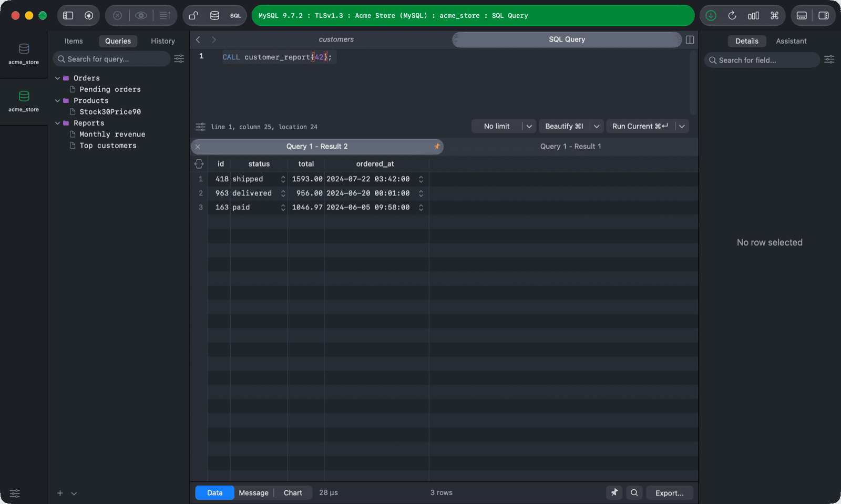Open the Run Current dropdown arrow
Screen dimensions: 841x504
point(682,126)
